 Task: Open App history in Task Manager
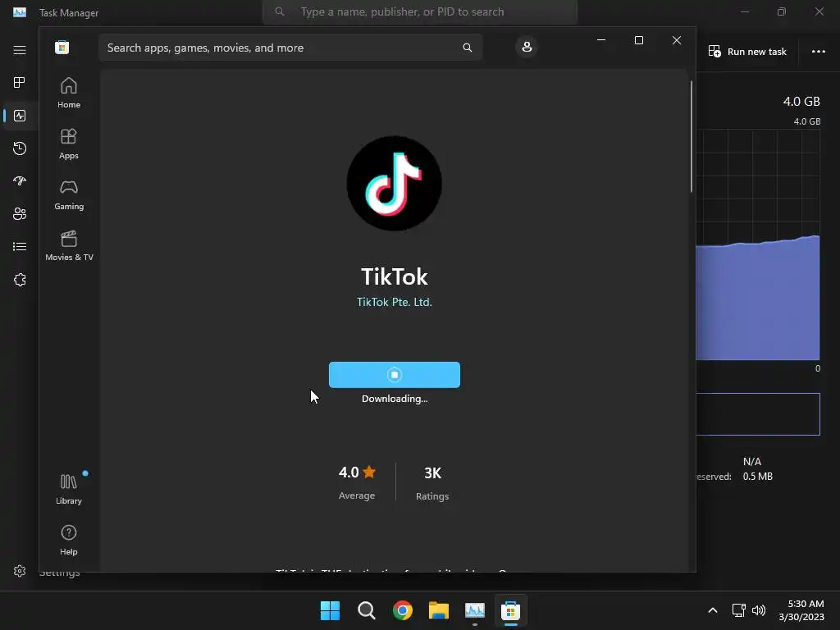pos(20,148)
